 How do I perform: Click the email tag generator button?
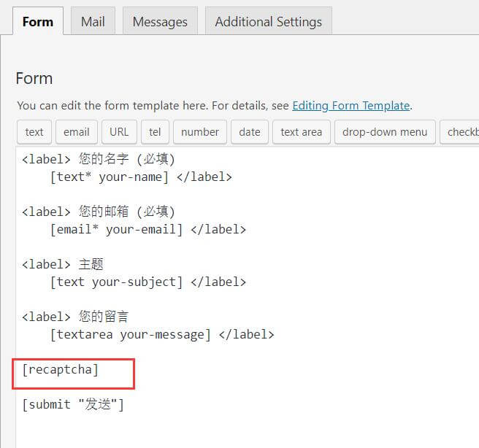coord(76,132)
